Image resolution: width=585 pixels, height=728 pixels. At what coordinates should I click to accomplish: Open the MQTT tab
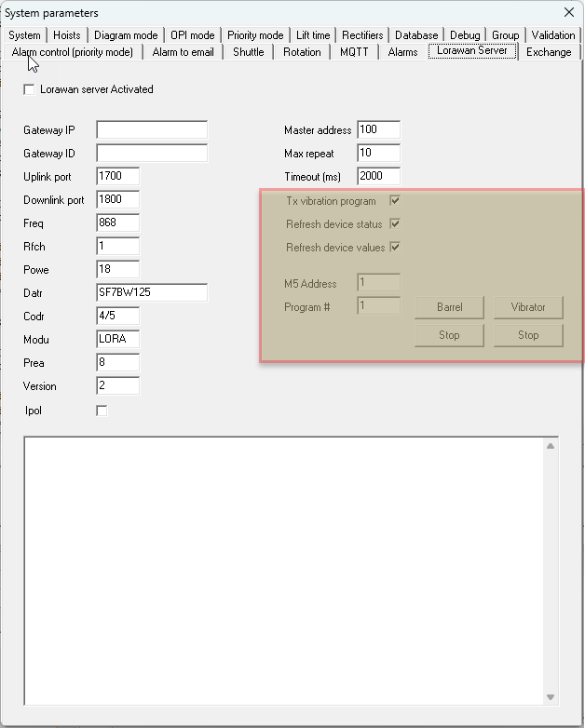pyautogui.click(x=354, y=52)
